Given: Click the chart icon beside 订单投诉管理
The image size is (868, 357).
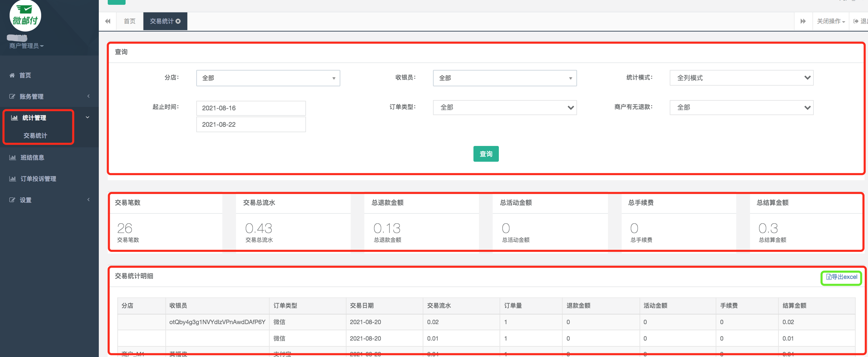Looking at the screenshot, I should coord(13,179).
